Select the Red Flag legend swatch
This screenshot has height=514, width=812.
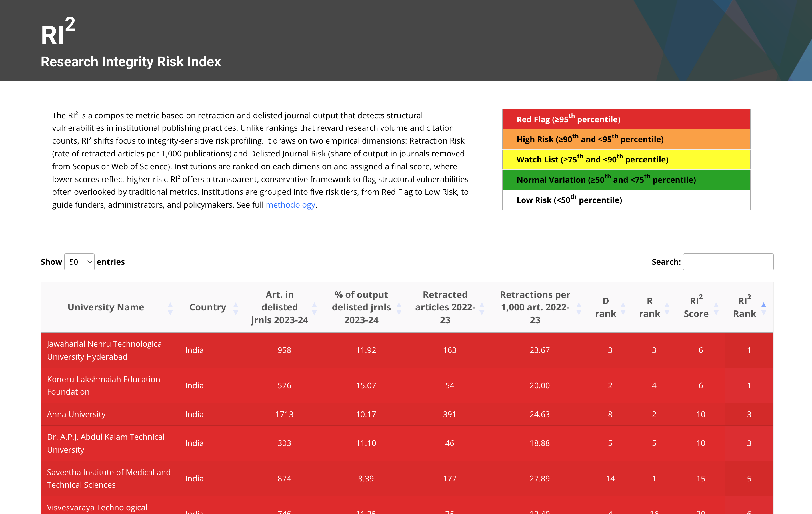[x=626, y=119]
